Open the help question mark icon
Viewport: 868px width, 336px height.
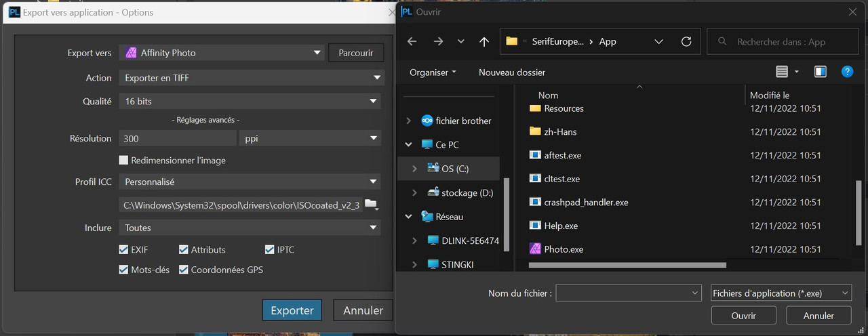847,72
